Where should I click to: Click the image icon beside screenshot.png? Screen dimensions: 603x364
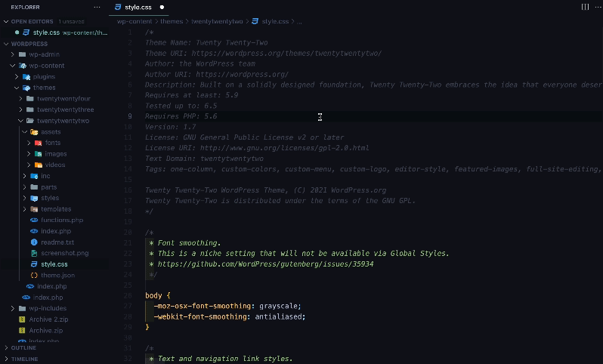click(34, 253)
